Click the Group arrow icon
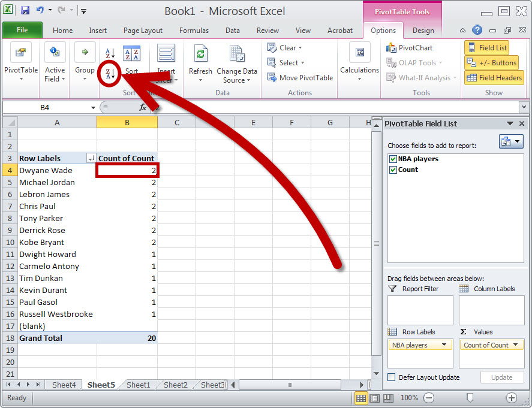The image size is (532, 408). coord(85,52)
